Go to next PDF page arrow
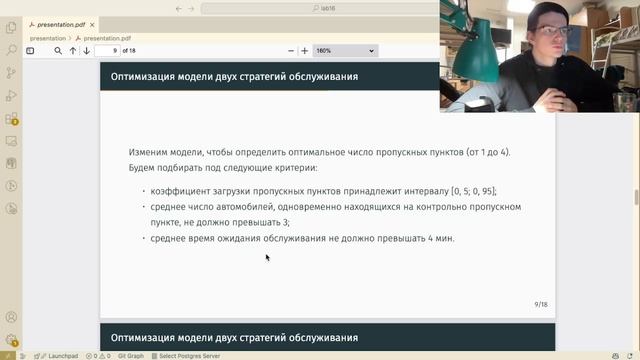Viewport: 640px width, 360px height. tap(87, 51)
